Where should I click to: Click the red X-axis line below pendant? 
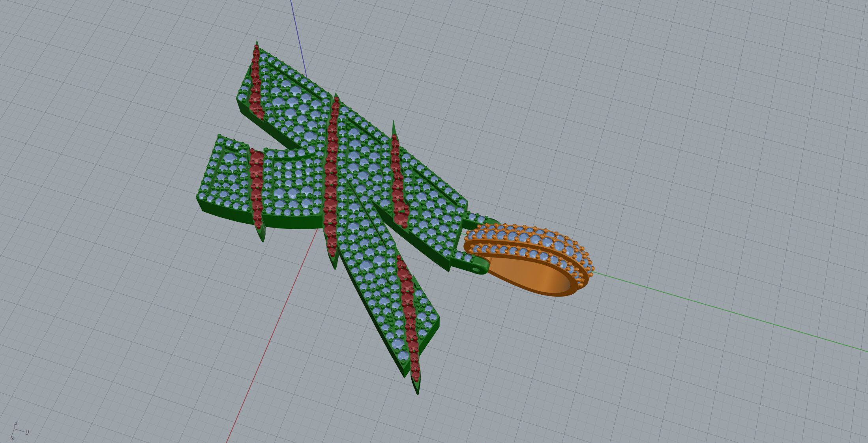[x=272, y=335]
